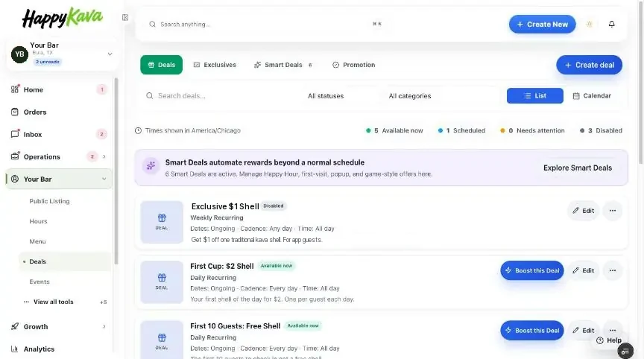Open the All categories filter
This screenshot has height=359, width=644.
click(x=410, y=96)
